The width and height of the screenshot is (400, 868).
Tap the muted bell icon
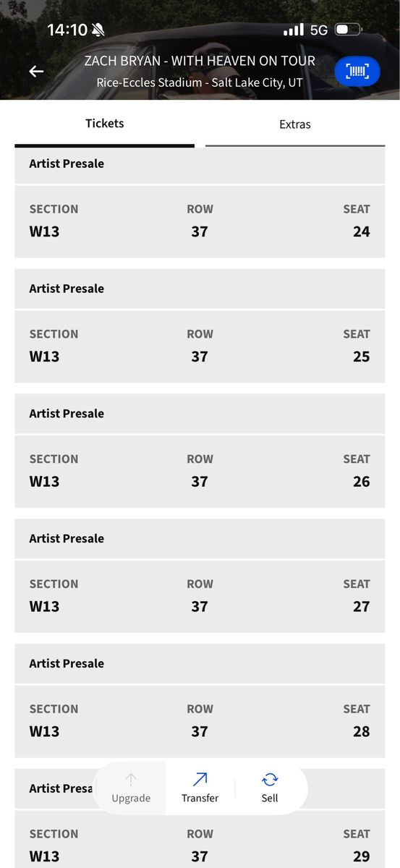coord(98,30)
